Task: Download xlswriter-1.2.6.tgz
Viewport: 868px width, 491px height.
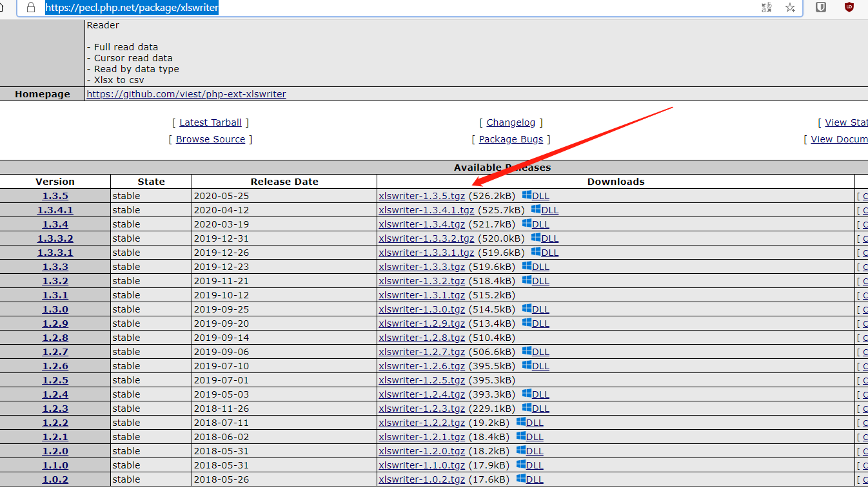Action: 422,366
